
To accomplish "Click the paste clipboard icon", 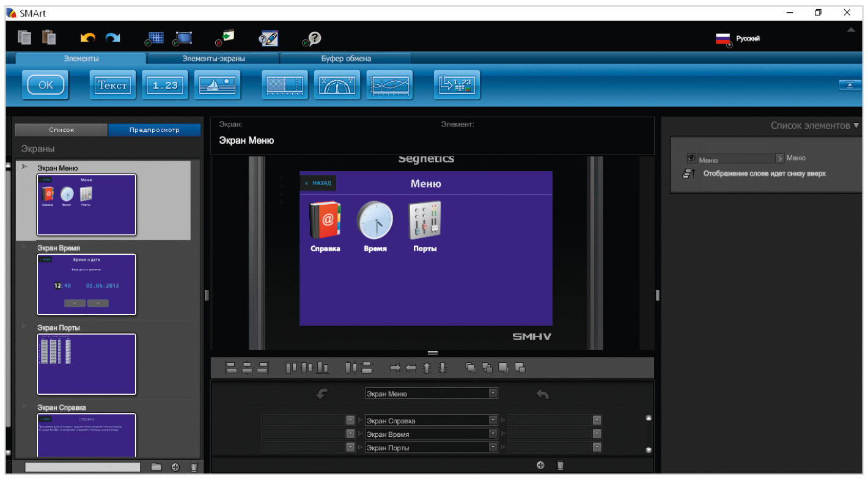I will 49,38.
